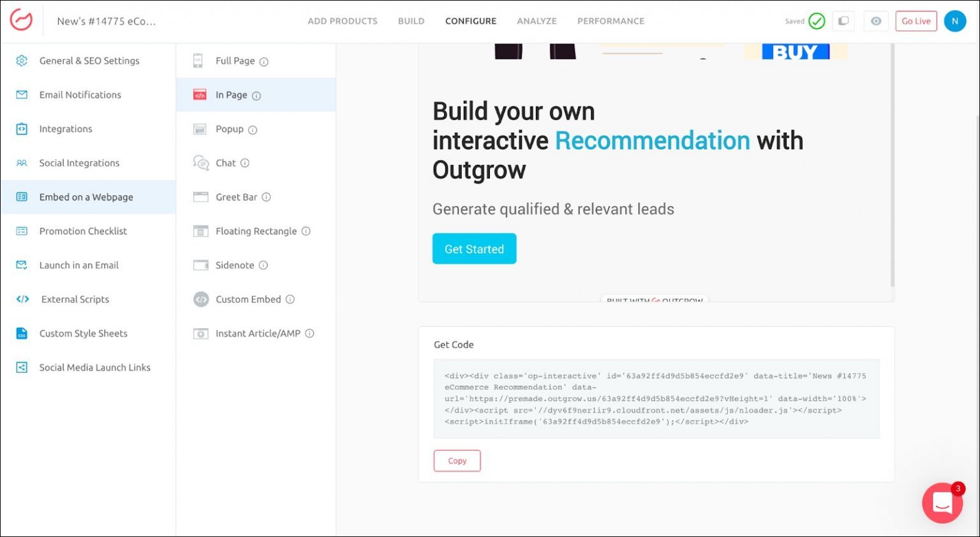Copy the embed code
980x537 pixels.
[x=457, y=461]
